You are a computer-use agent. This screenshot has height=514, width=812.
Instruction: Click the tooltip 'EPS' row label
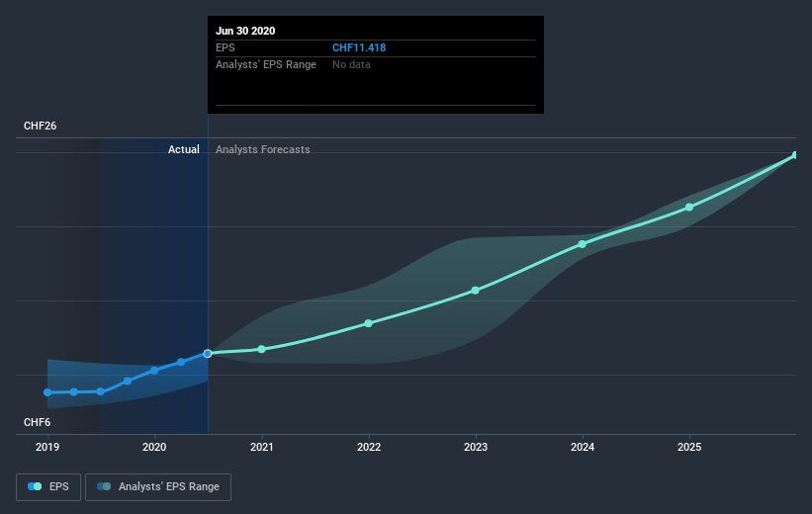(x=226, y=47)
